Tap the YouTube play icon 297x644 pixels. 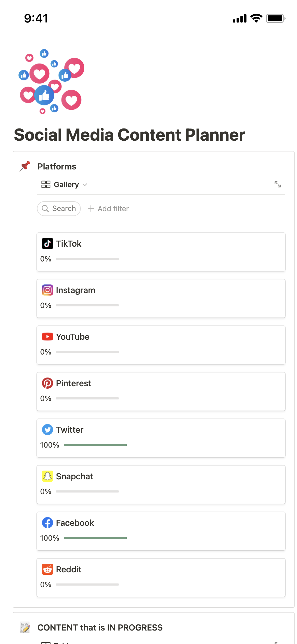point(47,337)
